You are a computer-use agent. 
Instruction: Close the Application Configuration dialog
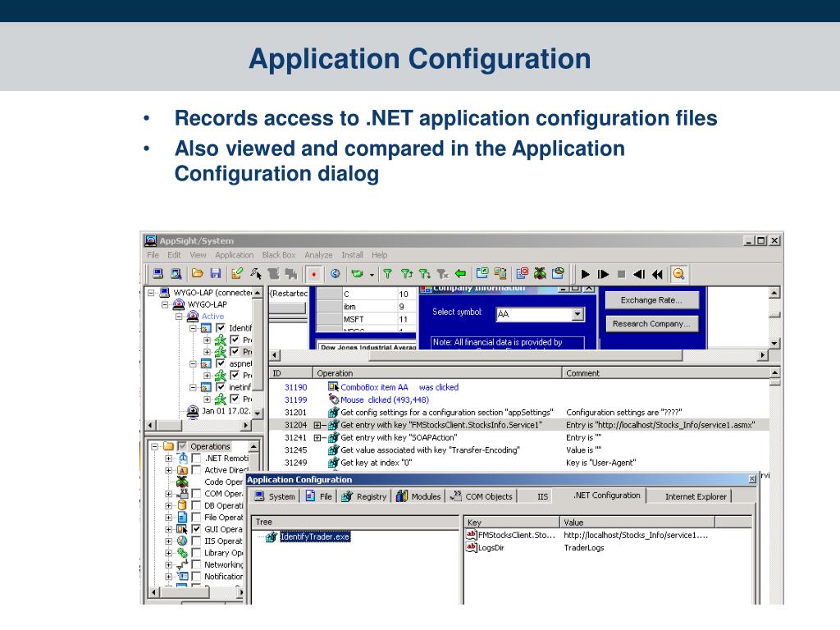click(x=752, y=479)
